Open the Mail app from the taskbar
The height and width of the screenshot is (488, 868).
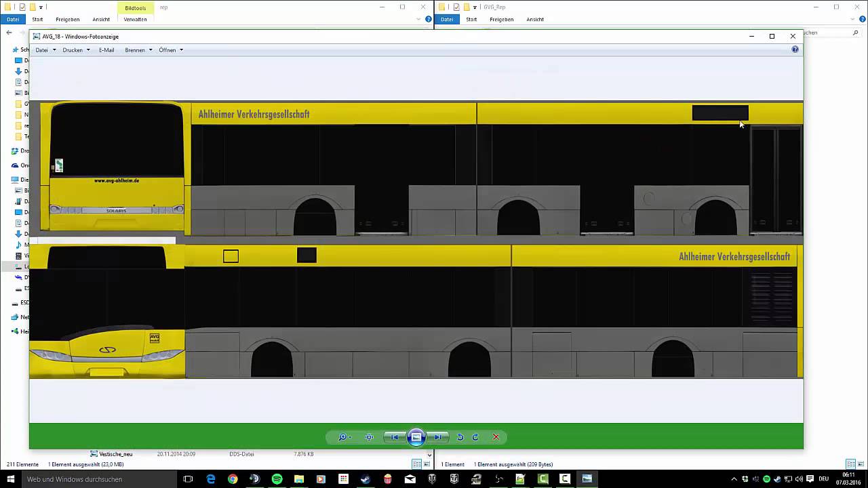pyautogui.click(x=410, y=479)
